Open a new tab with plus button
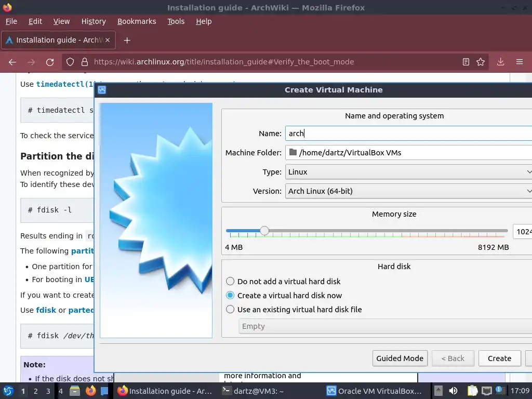 click(127, 41)
